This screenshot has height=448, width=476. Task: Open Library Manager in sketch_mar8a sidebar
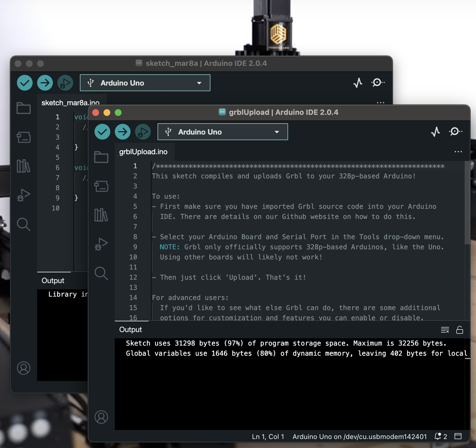point(24,166)
